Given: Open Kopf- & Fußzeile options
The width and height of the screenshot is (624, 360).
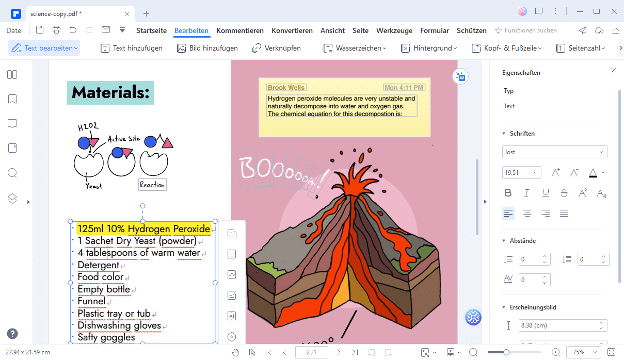Looking at the screenshot, I should [x=507, y=48].
